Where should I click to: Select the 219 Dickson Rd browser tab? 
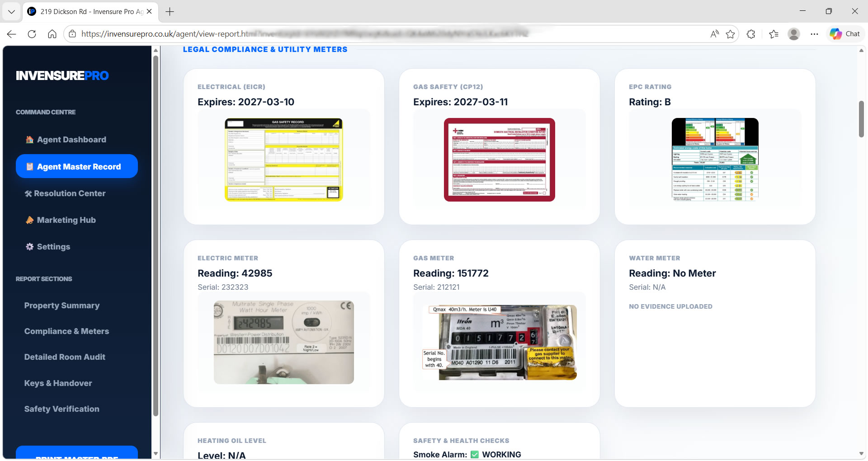[x=90, y=11]
